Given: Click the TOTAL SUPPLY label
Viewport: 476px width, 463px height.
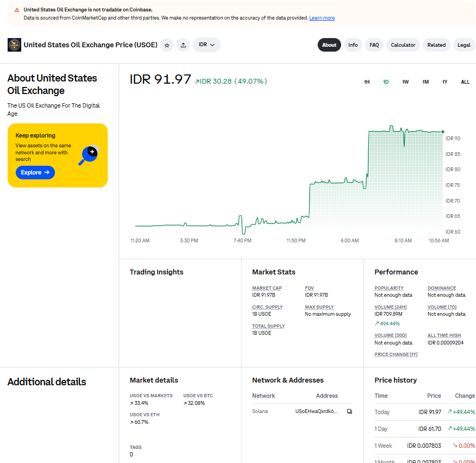Looking at the screenshot, I should click(268, 326).
